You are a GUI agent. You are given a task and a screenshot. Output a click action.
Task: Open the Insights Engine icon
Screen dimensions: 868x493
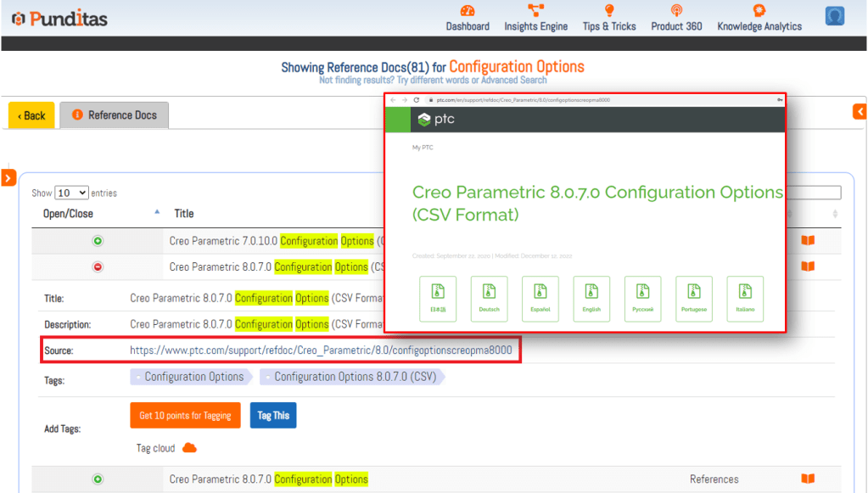coord(535,11)
